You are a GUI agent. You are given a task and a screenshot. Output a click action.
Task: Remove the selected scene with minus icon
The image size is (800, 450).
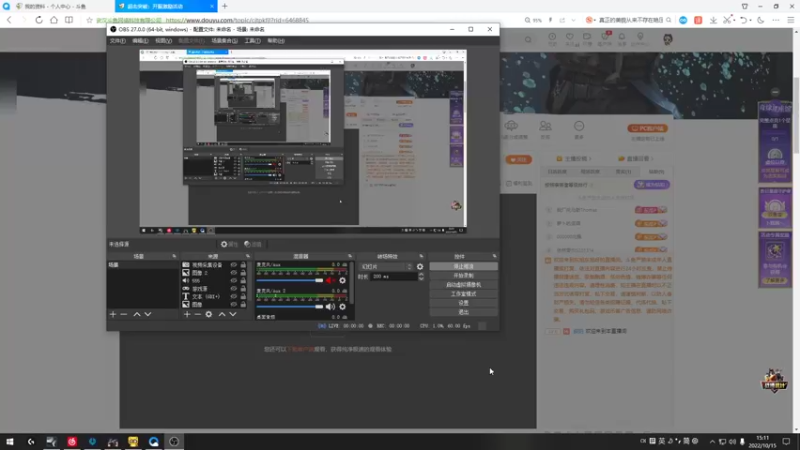(123, 314)
